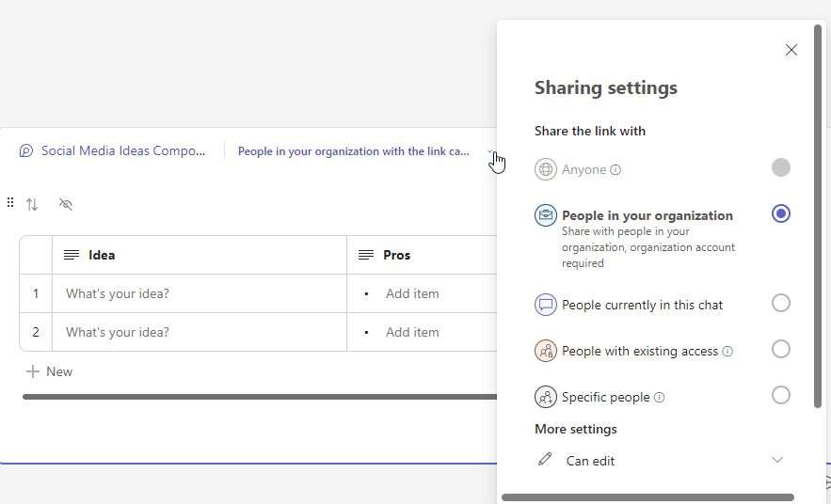Click the hidden-eye icon above the table
Image resolution: width=831 pixels, height=504 pixels.
click(x=66, y=204)
